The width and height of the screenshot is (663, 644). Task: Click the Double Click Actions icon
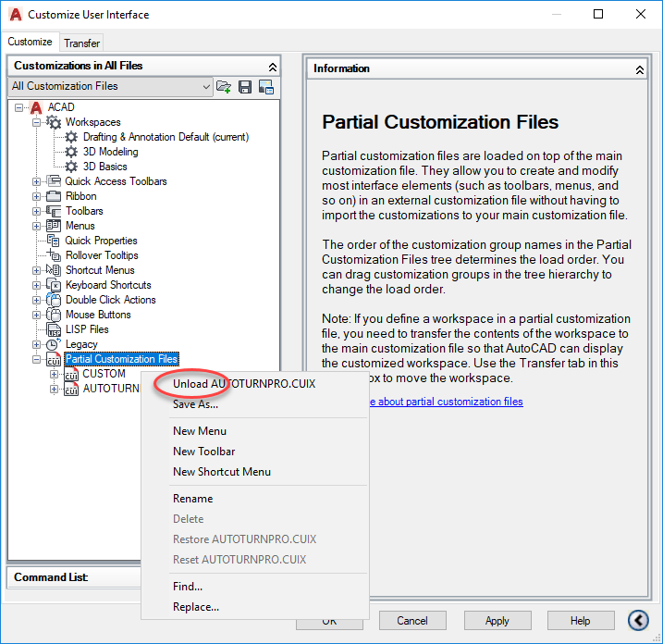tap(54, 300)
